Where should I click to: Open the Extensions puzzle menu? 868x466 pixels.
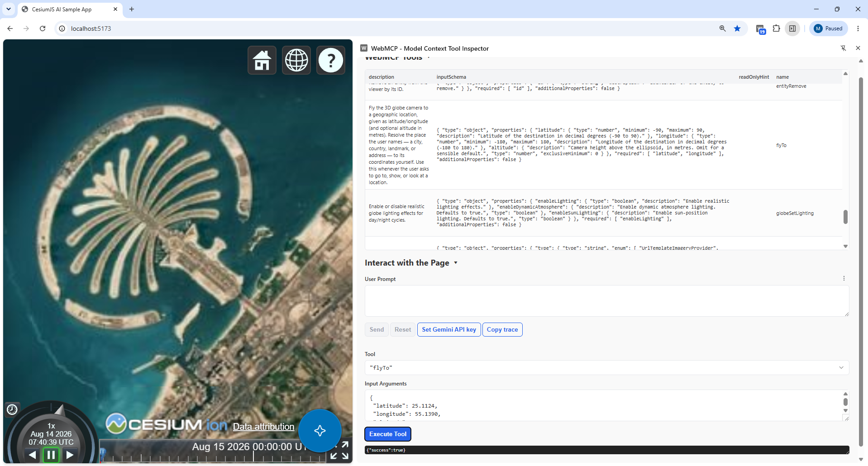[777, 29]
